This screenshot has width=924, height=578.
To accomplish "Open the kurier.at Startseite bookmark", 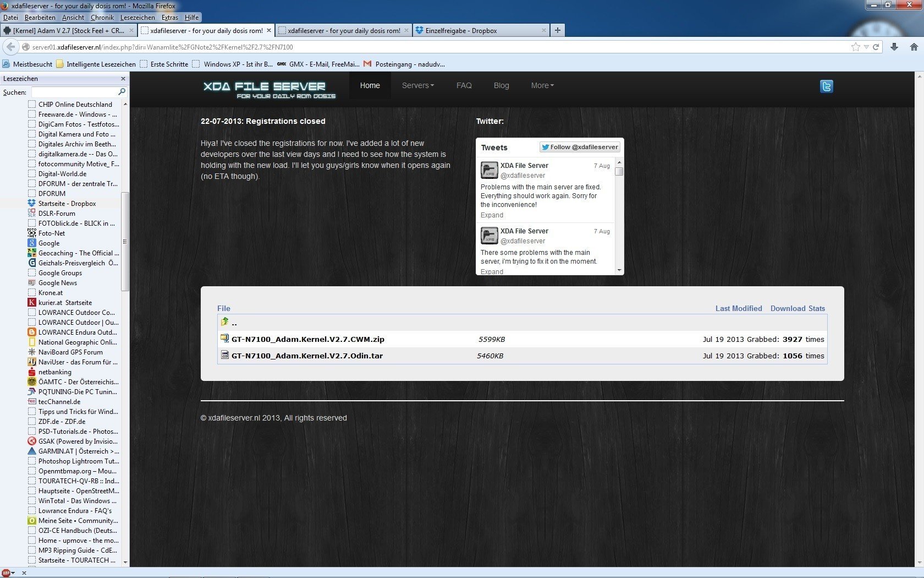I will point(60,303).
